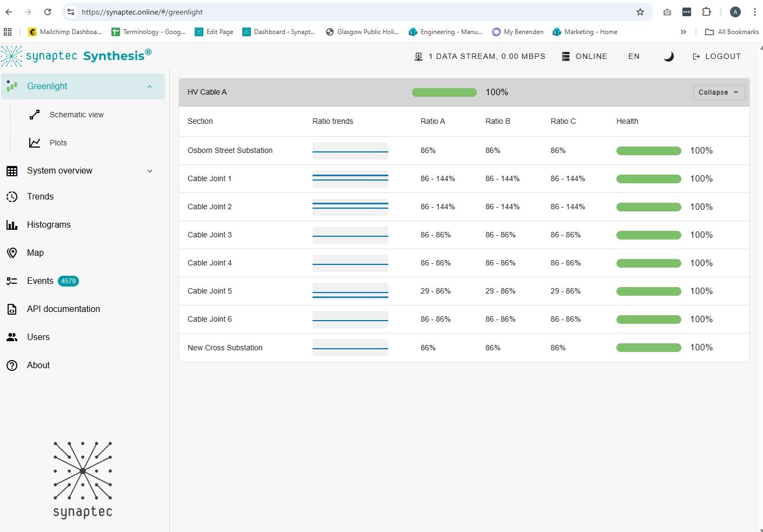Click the Users people icon

[12, 337]
